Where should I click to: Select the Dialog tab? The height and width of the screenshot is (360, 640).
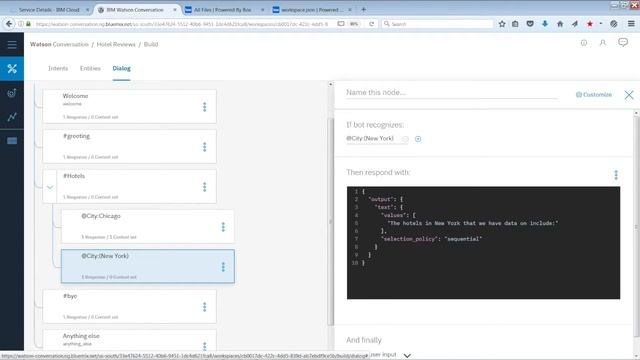click(122, 68)
